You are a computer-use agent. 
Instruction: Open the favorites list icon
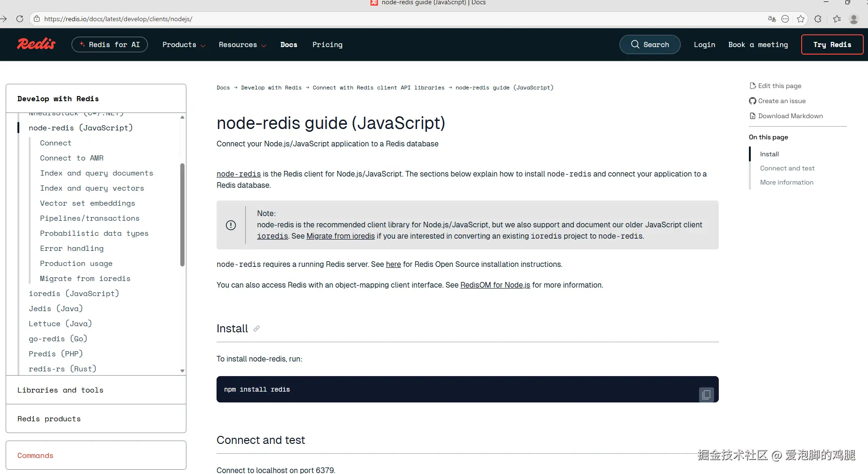click(836, 19)
